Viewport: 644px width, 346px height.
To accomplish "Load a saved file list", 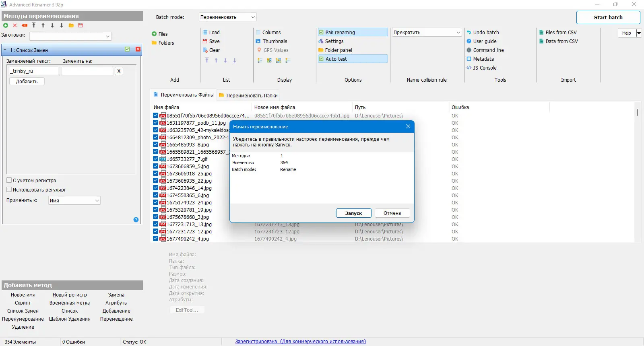I will point(211,33).
